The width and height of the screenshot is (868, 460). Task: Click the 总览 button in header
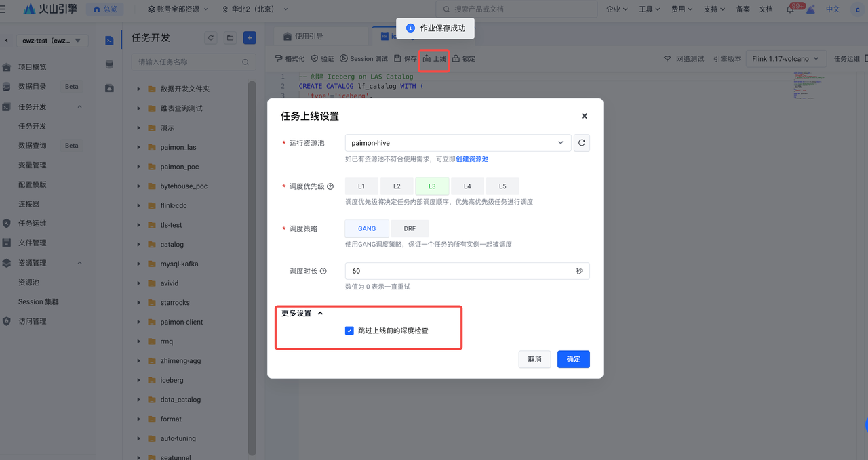tap(104, 9)
